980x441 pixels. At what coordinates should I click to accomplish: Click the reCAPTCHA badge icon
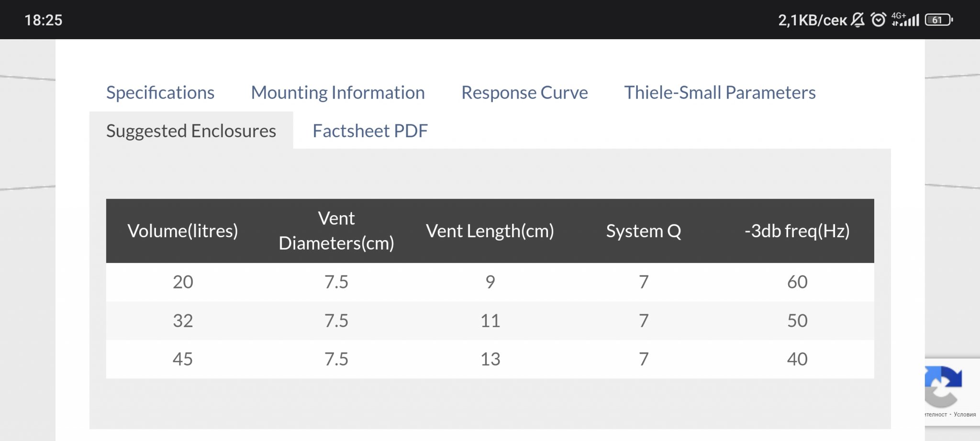pos(943,386)
